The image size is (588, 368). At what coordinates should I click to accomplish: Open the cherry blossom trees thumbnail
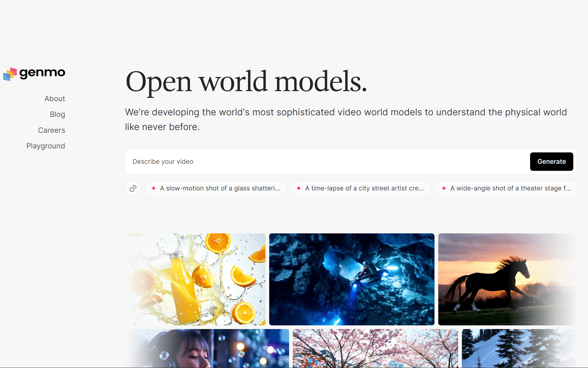375,348
